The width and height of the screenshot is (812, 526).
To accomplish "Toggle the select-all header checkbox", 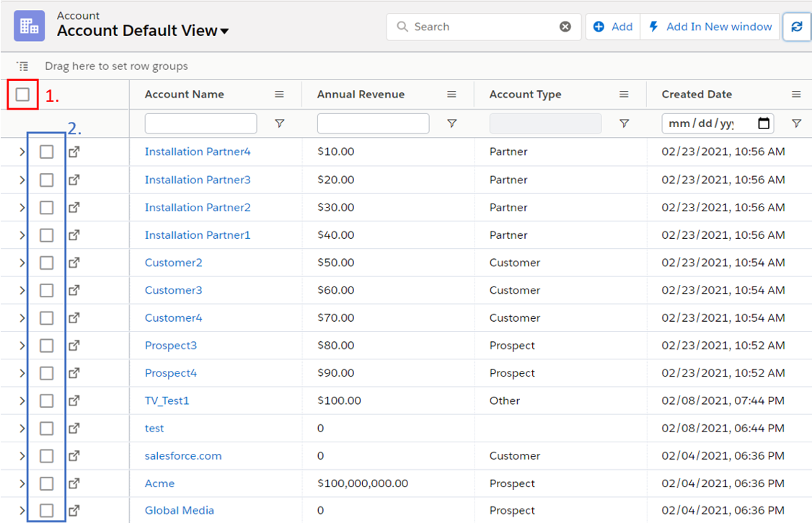I will tap(22, 95).
